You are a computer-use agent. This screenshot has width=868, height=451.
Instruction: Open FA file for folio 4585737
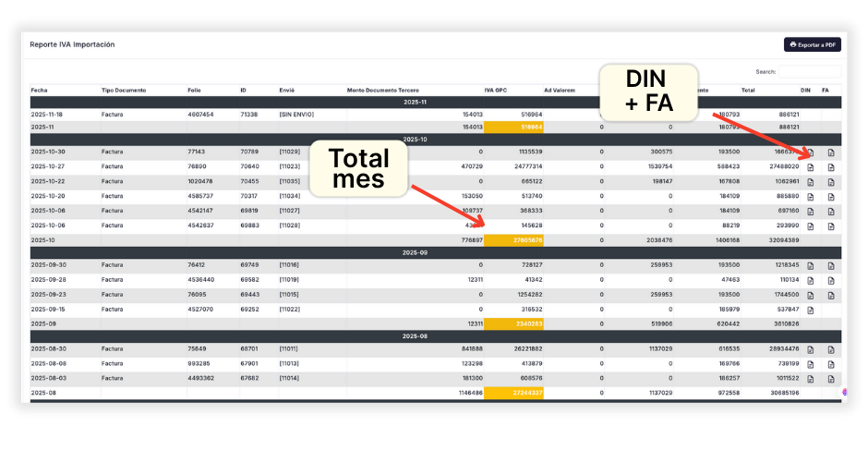pyautogui.click(x=830, y=197)
